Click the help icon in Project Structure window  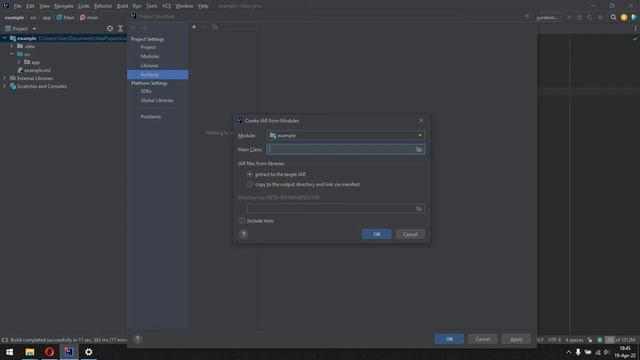[138, 339]
